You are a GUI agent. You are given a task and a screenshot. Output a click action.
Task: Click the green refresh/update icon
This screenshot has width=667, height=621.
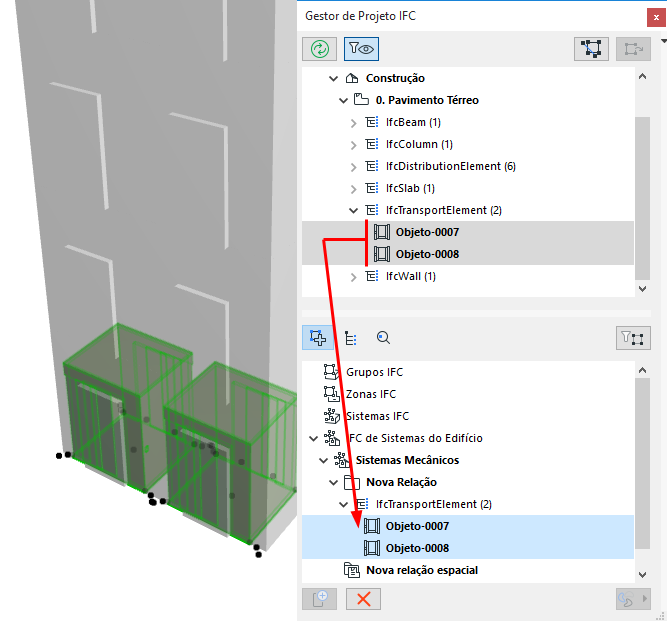click(319, 49)
